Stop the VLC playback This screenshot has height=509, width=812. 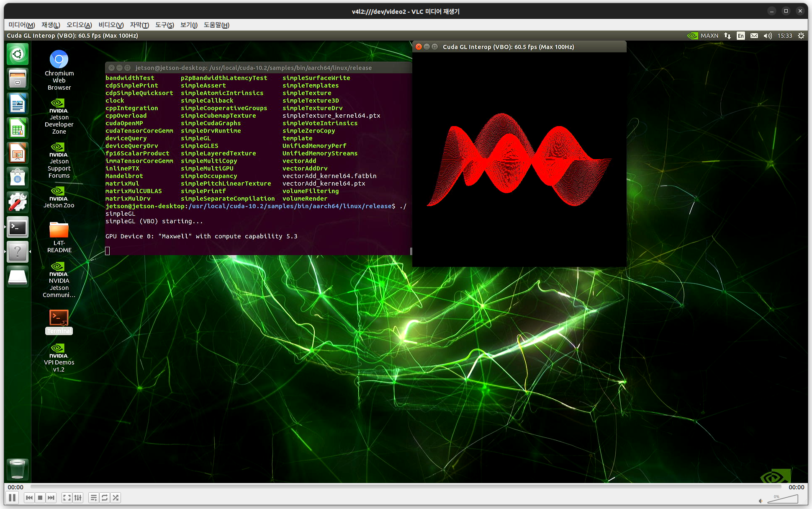coord(40,498)
